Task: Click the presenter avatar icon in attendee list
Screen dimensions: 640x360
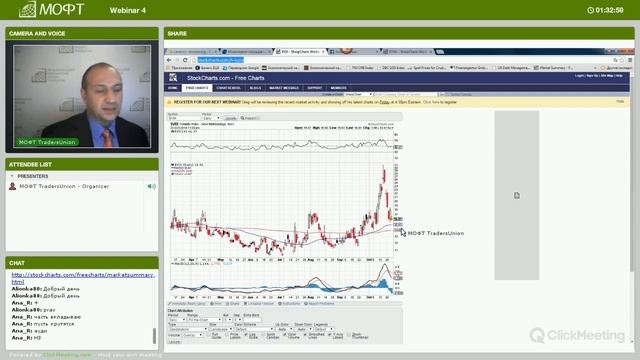Action: point(13,186)
